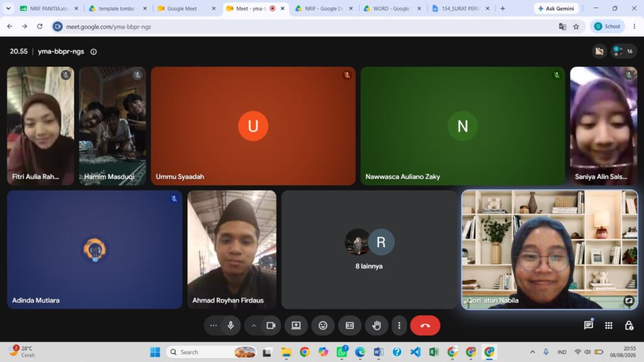The image size is (644, 362).
Task: Raise hand using the hand icon
Action: (x=377, y=326)
